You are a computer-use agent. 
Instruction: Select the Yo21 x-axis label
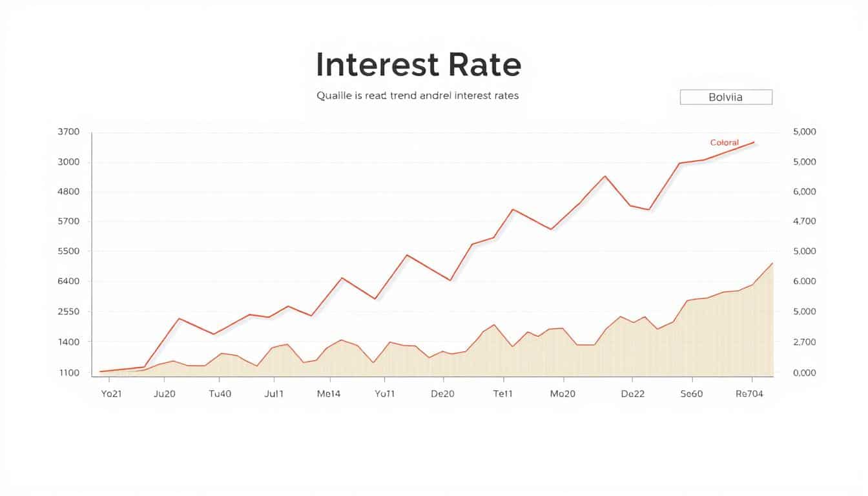click(111, 393)
